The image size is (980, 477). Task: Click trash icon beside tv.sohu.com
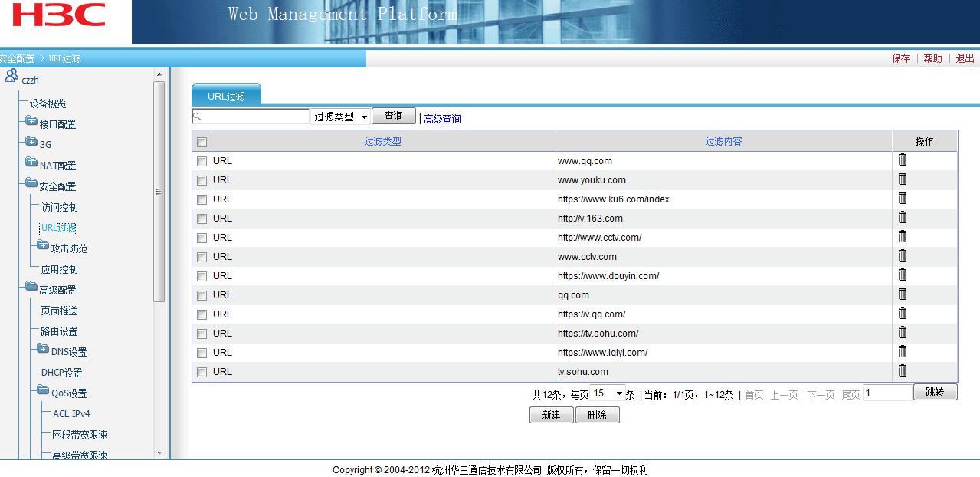[x=903, y=370]
